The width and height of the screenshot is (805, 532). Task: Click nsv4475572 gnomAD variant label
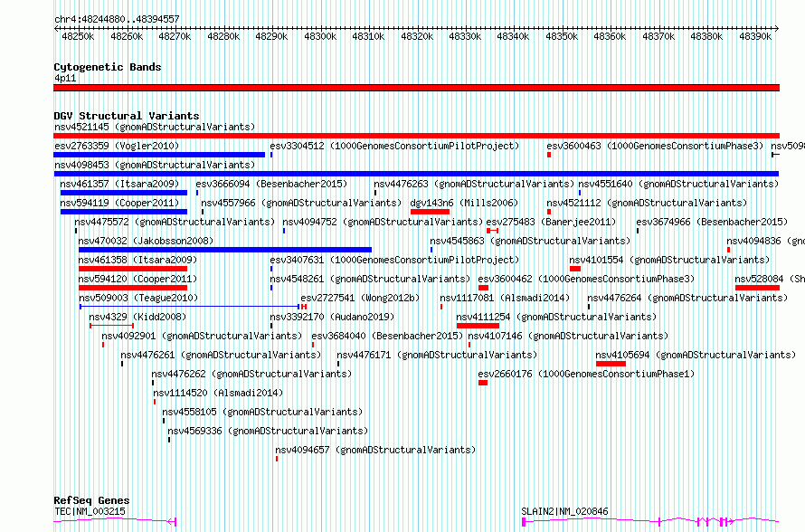pyautogui.click(x=175, y=222)
